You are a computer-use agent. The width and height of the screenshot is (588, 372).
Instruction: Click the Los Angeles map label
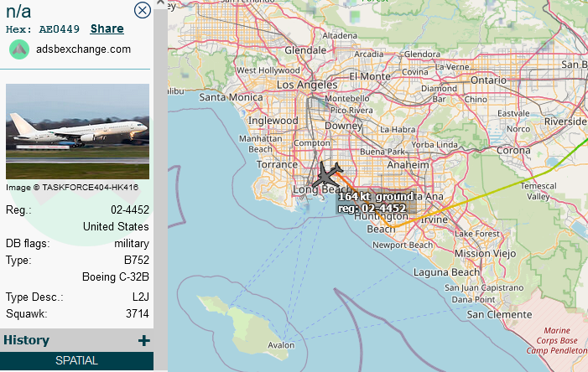[x=307, y=85]
